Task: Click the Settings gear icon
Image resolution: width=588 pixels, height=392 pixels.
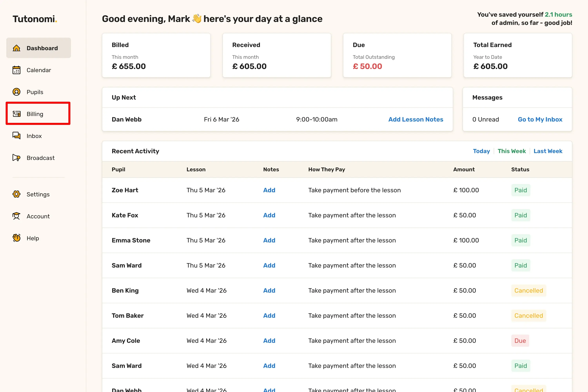Action: (16, 194)
